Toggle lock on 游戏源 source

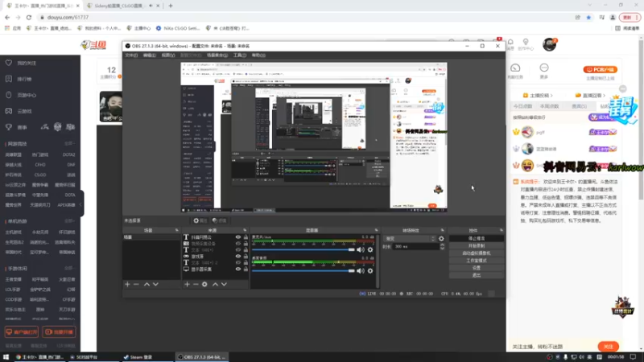[x=246, y=256]
